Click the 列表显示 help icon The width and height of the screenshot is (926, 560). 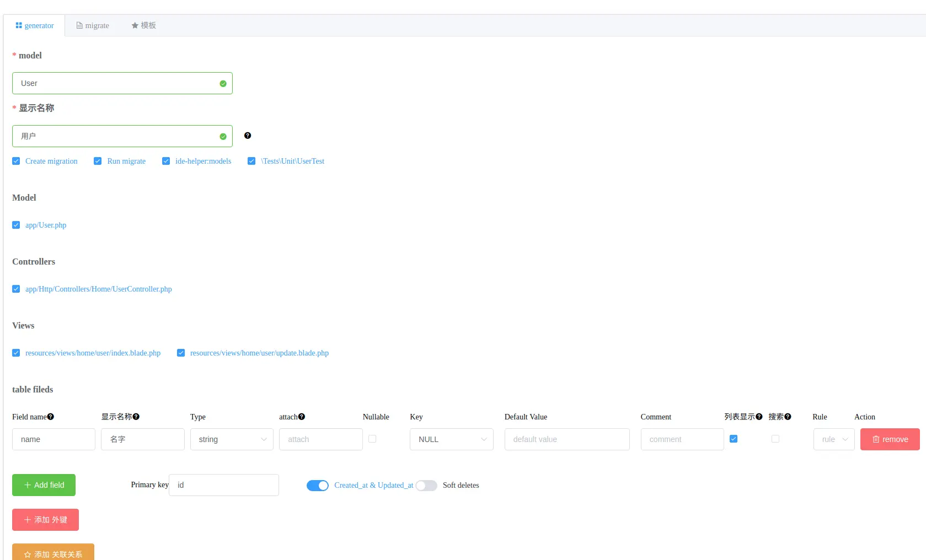(759, 417)
